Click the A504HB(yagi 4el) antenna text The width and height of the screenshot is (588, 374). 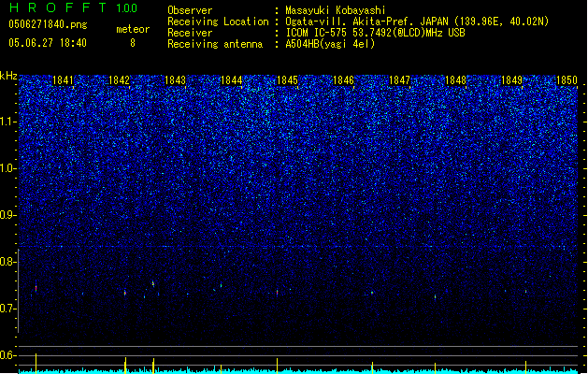[330, 44]
